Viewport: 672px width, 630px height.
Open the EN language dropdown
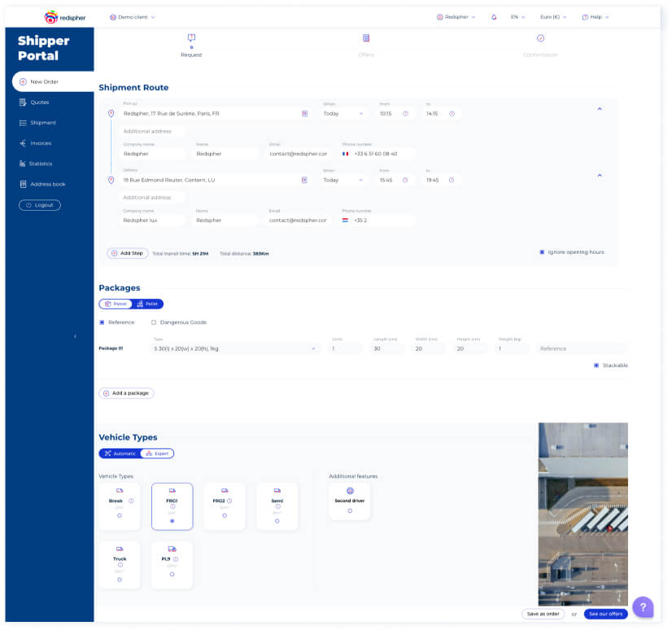point(517,17)
